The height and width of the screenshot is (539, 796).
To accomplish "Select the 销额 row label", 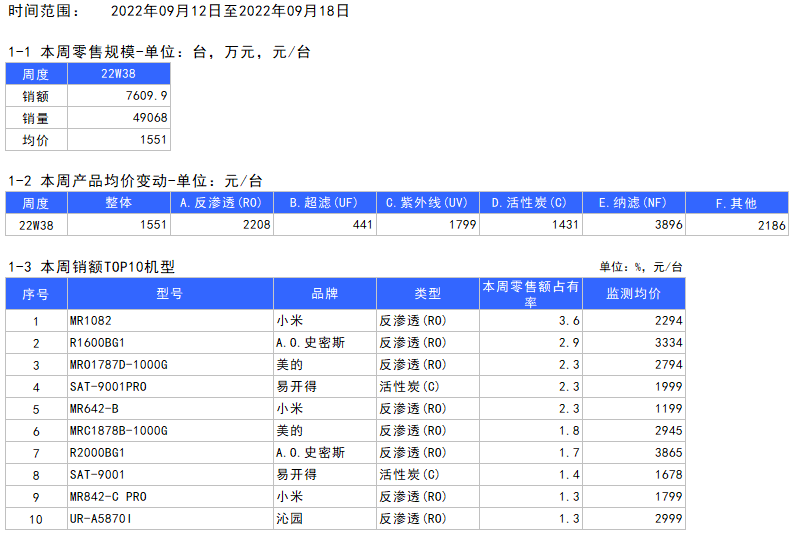I will (x=36, y=96).
